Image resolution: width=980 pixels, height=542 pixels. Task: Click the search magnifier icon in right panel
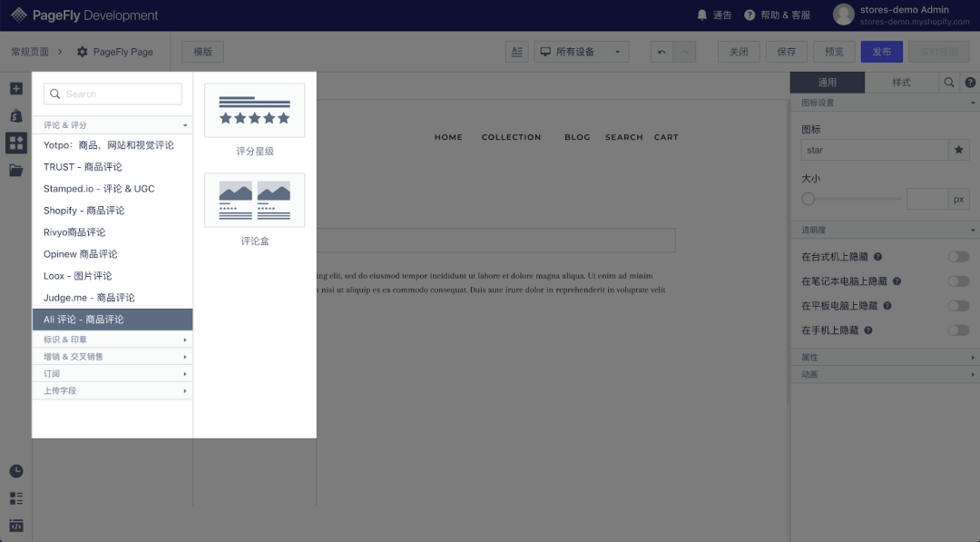click(949, 83)
